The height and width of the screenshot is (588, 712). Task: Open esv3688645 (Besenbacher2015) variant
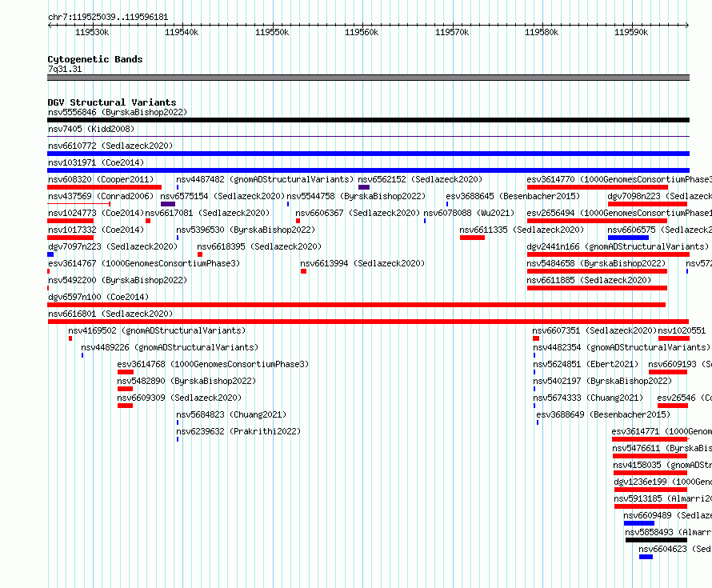click(x=513, y=196)
